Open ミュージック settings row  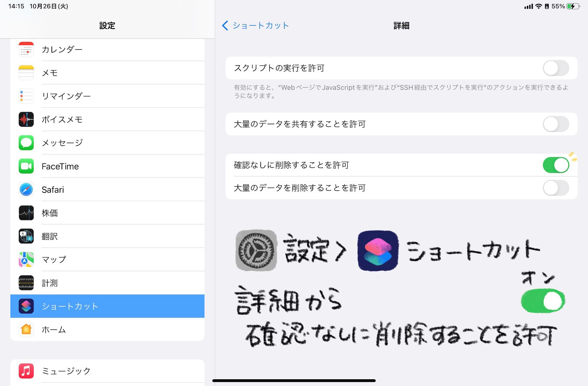point(107,371)
